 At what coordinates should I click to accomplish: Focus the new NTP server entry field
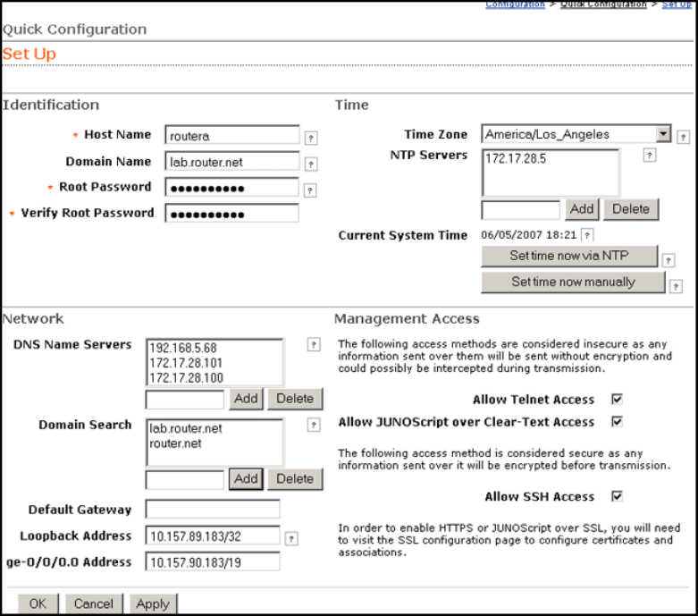click(x=520, y=210)
